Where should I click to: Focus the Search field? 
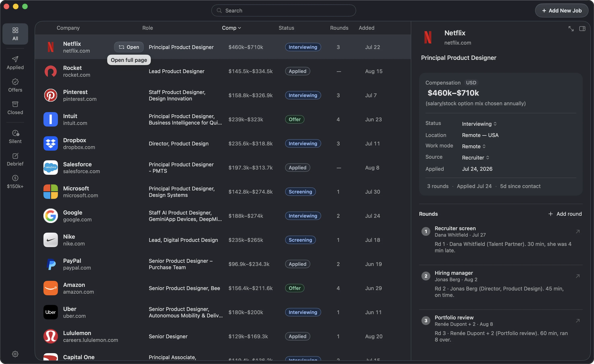284,11
